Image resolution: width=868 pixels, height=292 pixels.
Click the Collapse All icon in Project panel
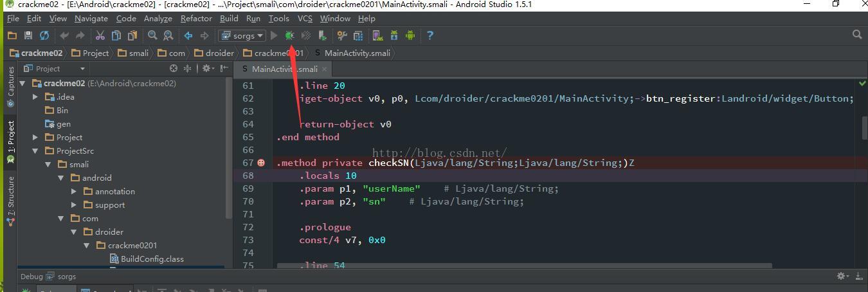pos(187,68)
